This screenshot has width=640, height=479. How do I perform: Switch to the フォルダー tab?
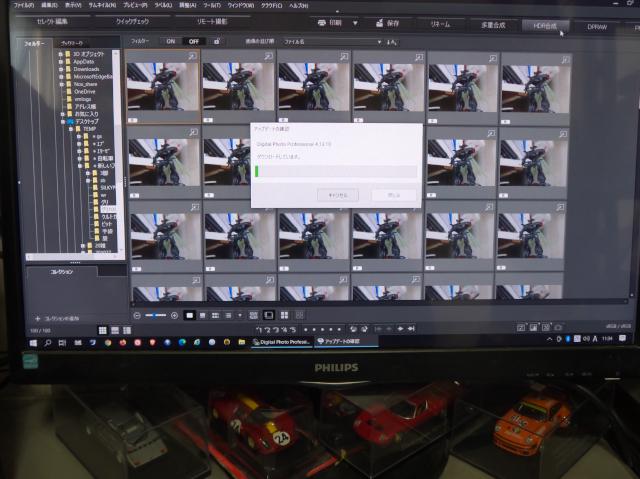pos(34,44)
